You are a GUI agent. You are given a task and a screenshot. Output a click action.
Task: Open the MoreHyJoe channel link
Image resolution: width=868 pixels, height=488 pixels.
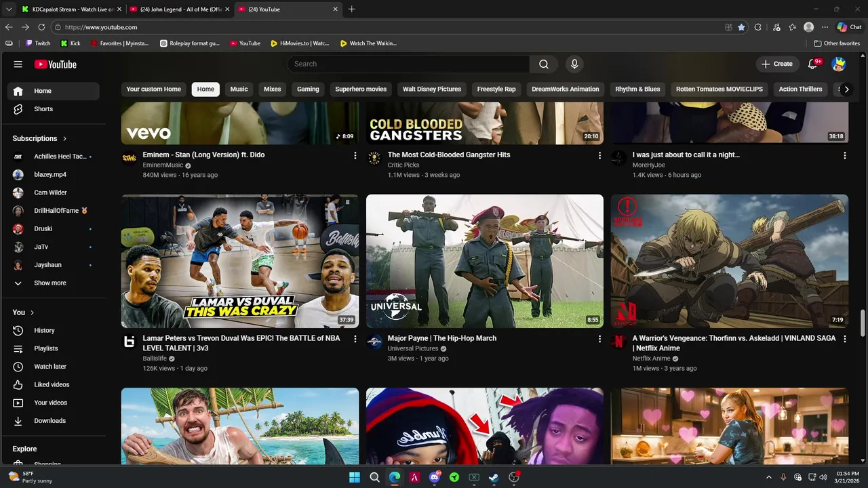click(x=649, y=165)
